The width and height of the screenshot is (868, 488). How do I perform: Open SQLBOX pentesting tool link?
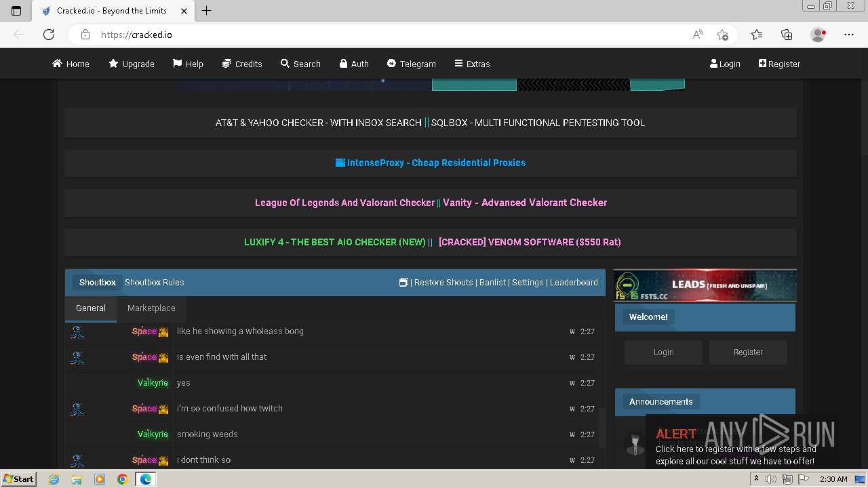tap(538, 123)
